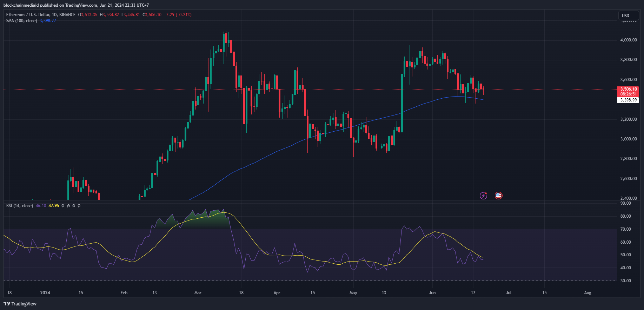The width and height of the screenshot is (644, 310).
Task: Click the RSI 70.00 axis label
Action: 625,229
